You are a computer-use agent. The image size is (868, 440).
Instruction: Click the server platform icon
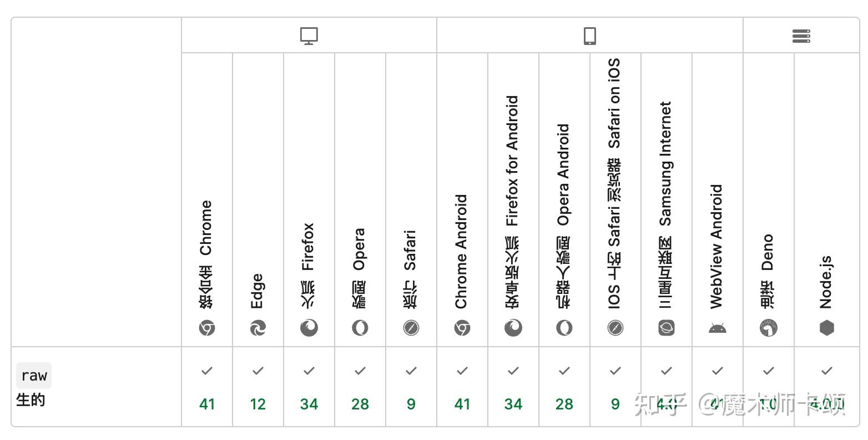tap(801, 36)
